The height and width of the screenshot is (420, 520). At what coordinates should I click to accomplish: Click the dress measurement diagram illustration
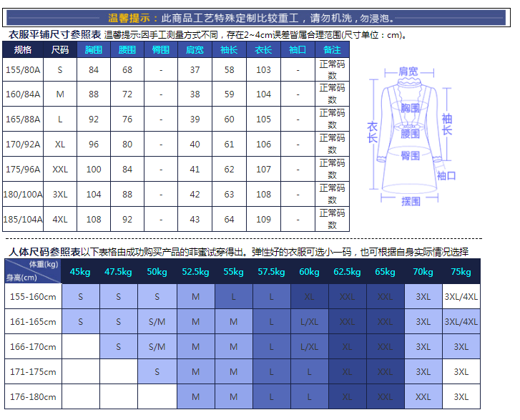(x=410, y=132)
